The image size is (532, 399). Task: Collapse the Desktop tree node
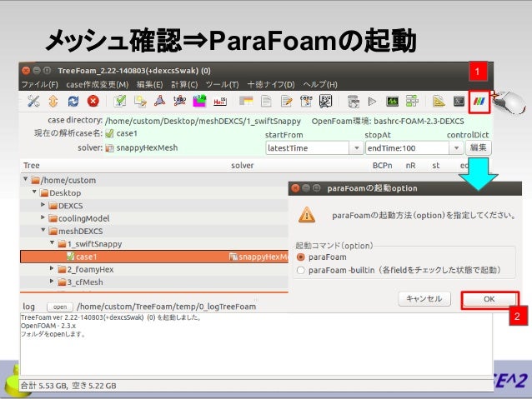pos(34,192)
